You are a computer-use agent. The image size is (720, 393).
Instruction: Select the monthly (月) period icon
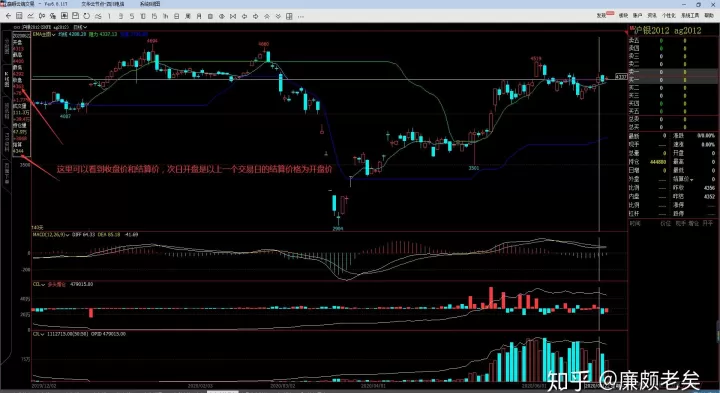[199, 16]
